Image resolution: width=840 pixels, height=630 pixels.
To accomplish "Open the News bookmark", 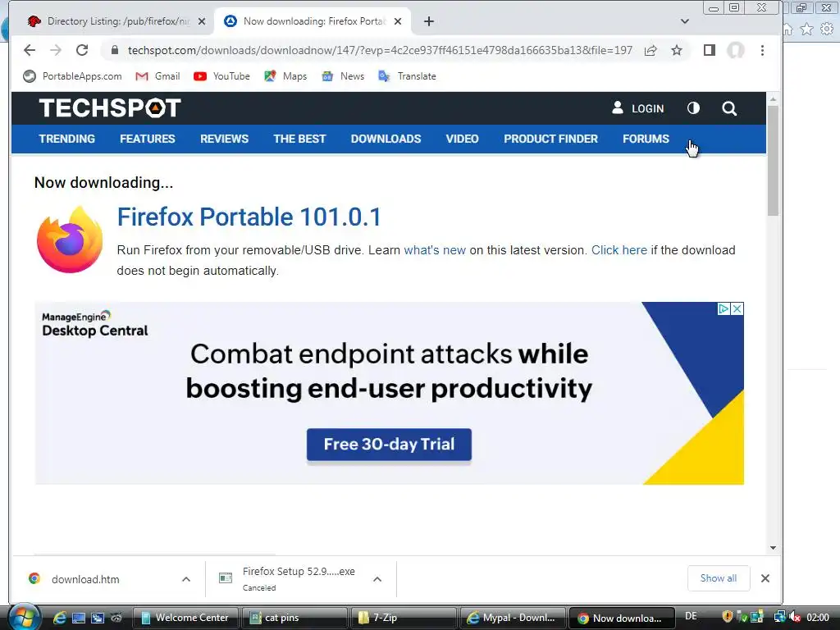I will point(343,76).
